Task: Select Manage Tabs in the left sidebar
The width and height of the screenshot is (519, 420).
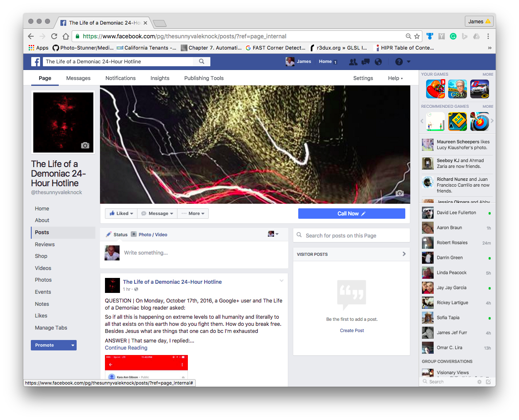Action: pos(51,328)
